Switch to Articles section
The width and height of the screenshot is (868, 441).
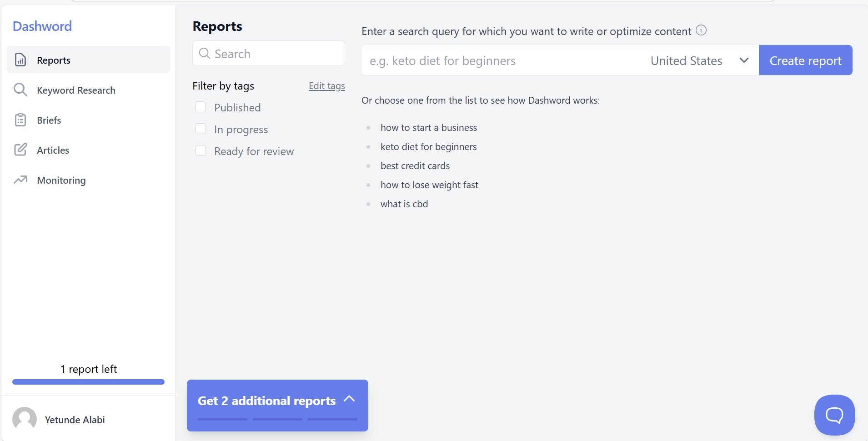(88, 150)
